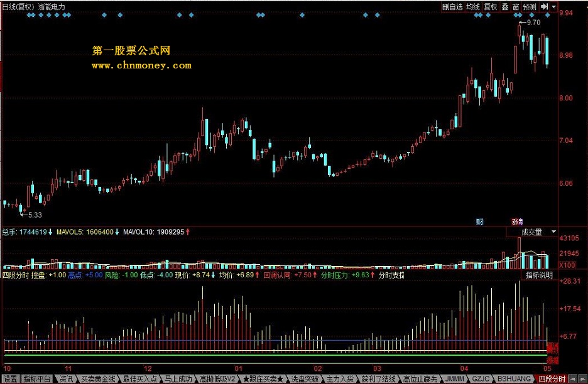The height and width of the screenshot is (384, 588).
Task: Click the 窗 window button
Action: (x=516, y=7)
